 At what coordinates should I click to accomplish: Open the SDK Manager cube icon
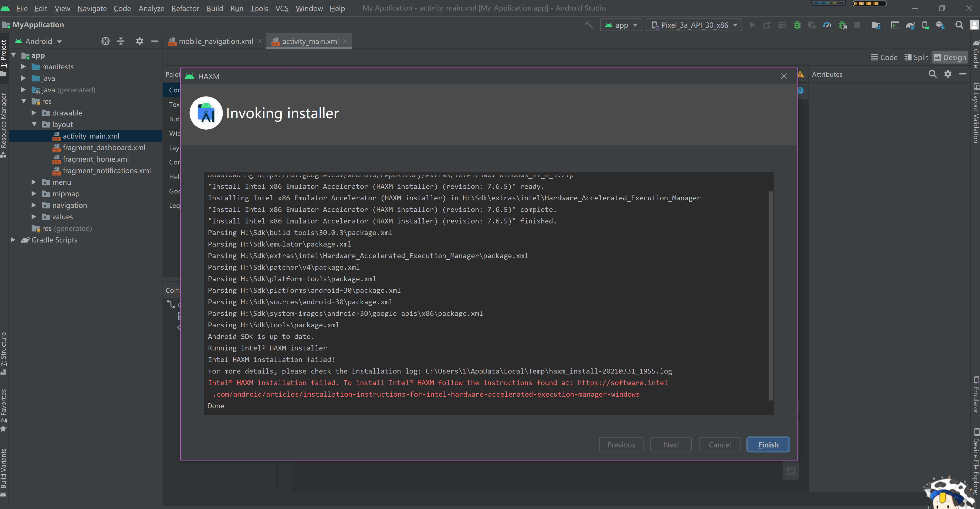pyautogui.click(x=940, y=25)
